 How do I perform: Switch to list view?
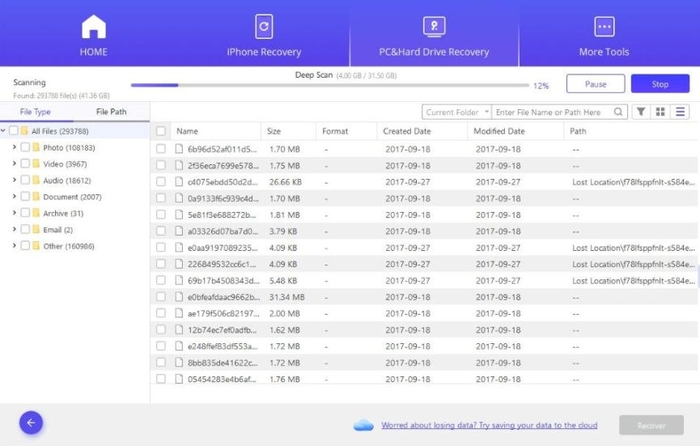(x=681, y=112)
